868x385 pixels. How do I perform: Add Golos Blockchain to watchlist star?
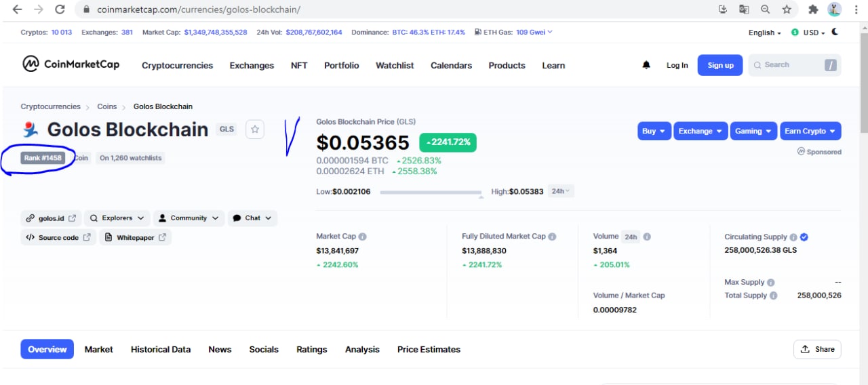255,129
